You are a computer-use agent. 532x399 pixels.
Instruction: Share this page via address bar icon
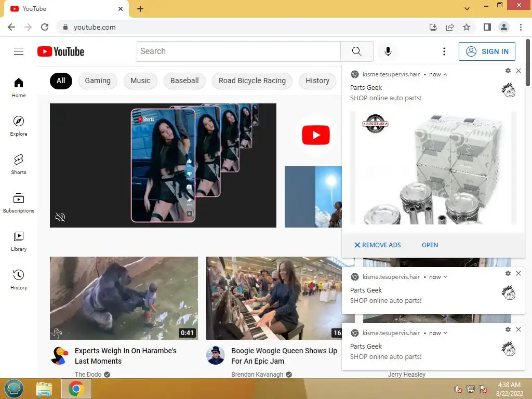click(x=450, y=27)
